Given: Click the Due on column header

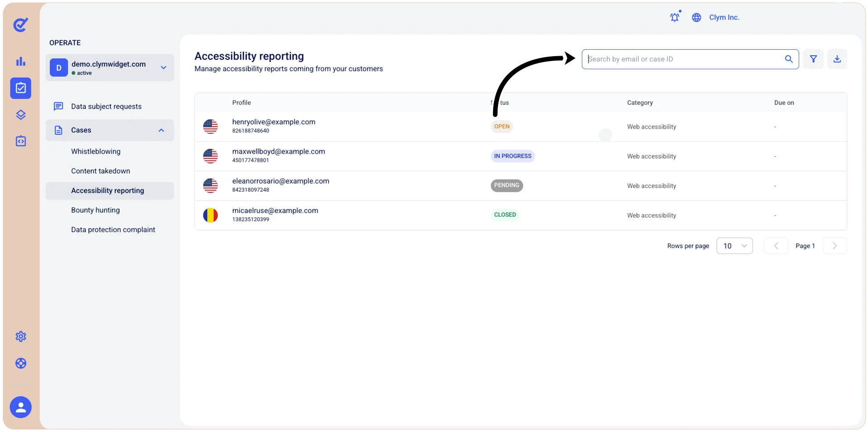Looking at the screenshot, I should (x=784, y=103).
